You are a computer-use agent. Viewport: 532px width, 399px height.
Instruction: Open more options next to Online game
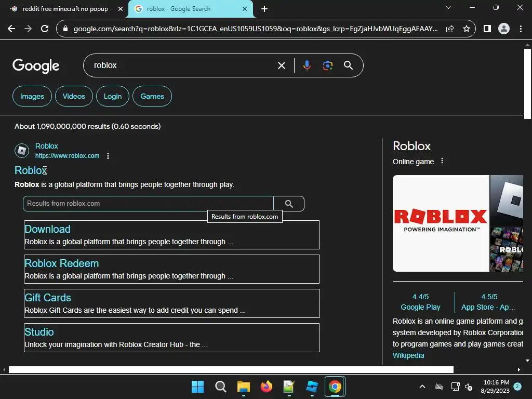click(x=442, y=161)
